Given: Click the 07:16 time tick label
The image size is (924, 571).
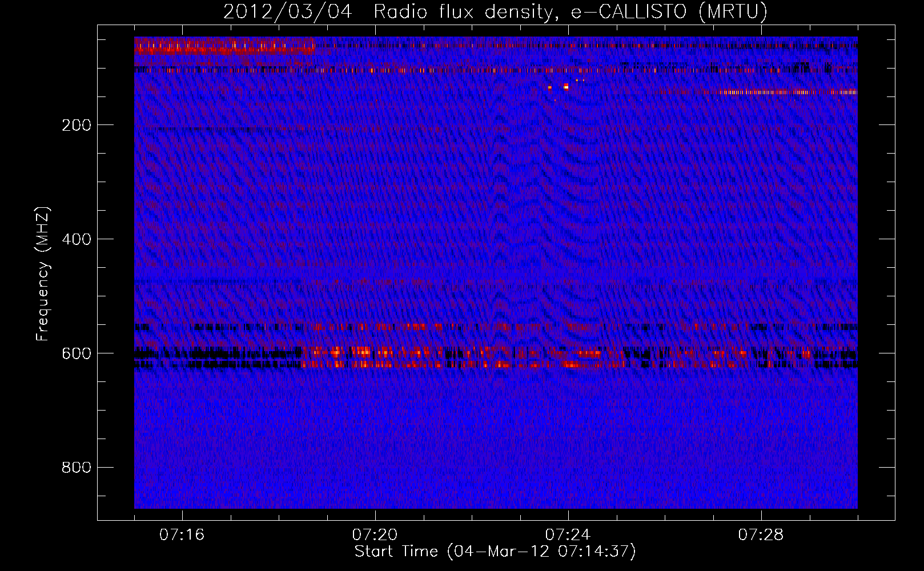Looking at the screenshot, I should point(182,534).
